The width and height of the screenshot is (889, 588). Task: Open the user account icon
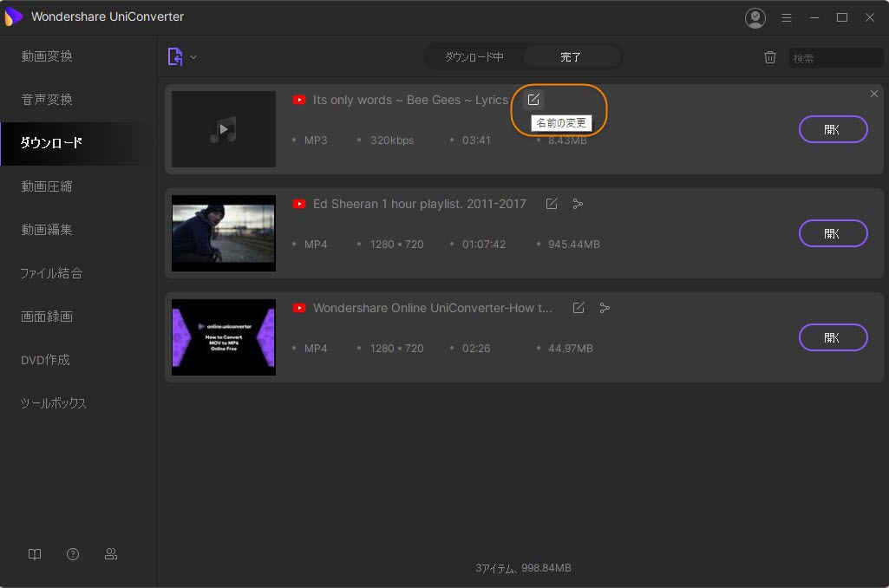point(755,17)
